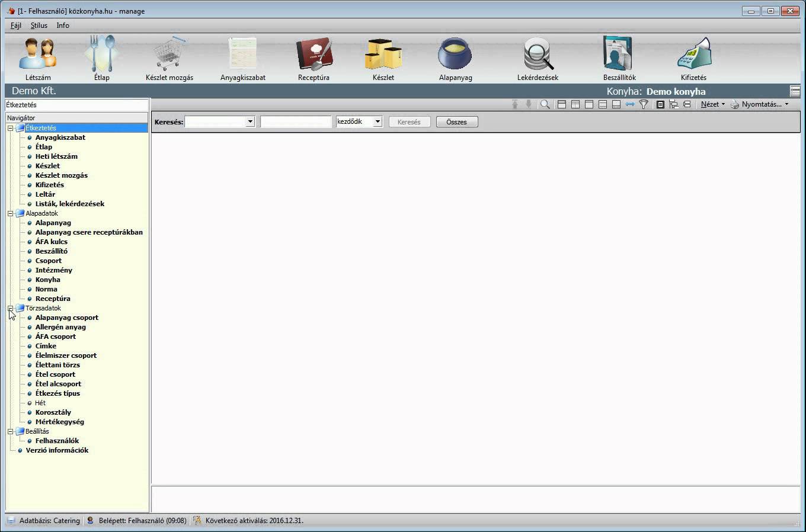Expand the Nyomtatás print dropdown

(x=787, y=104)
